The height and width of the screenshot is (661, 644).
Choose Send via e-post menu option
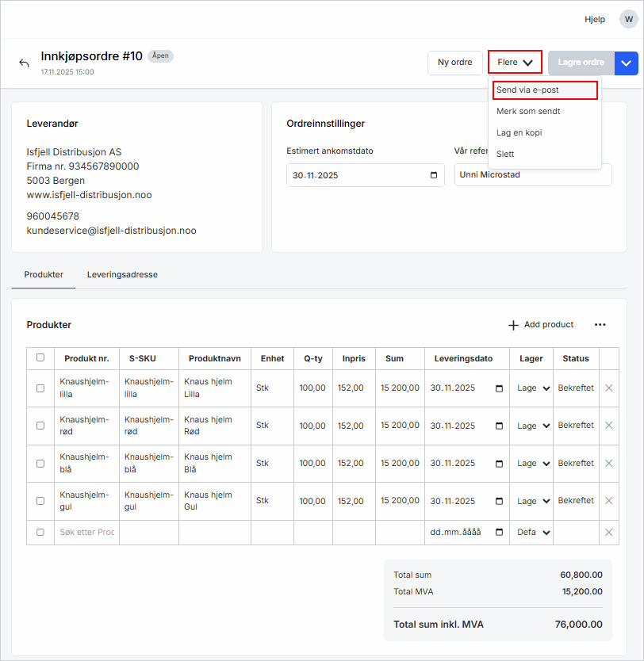point(544,90)
